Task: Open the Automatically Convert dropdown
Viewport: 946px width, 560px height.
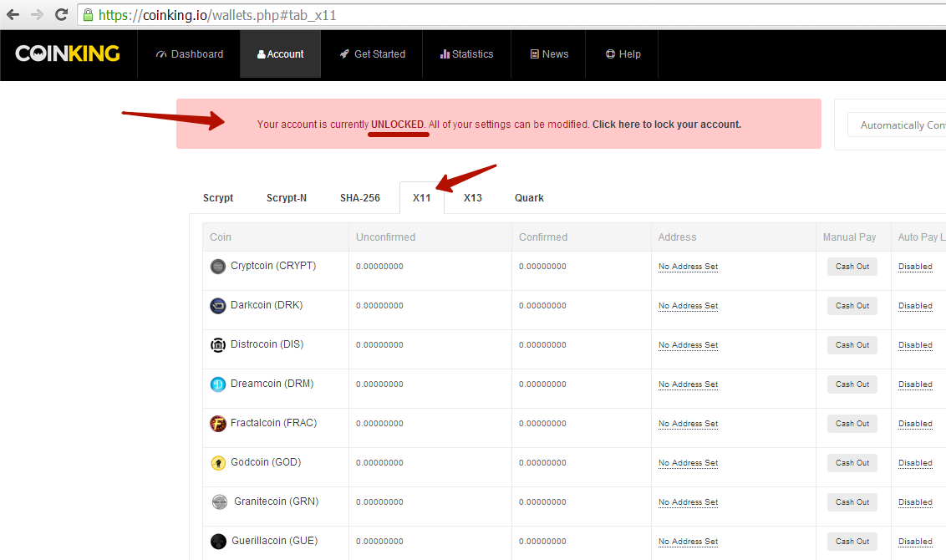Action: pyautogui.click(x=897, y=125)
